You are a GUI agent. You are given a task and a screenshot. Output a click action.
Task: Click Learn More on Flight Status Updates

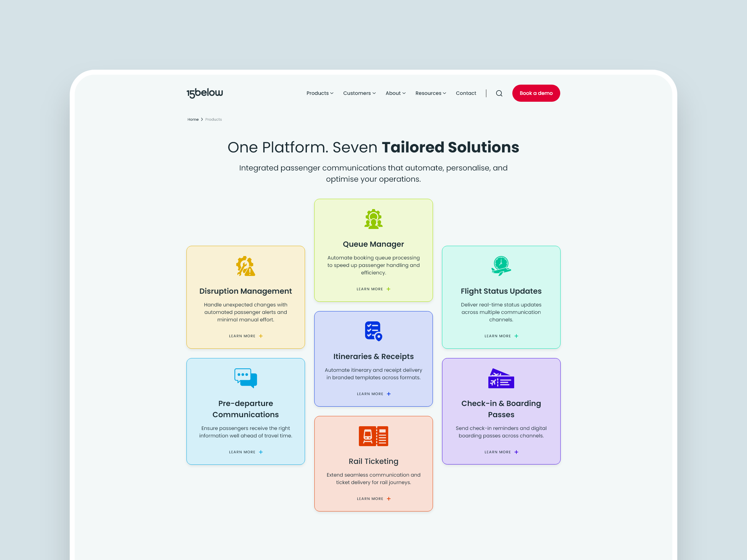pos(501,336)
